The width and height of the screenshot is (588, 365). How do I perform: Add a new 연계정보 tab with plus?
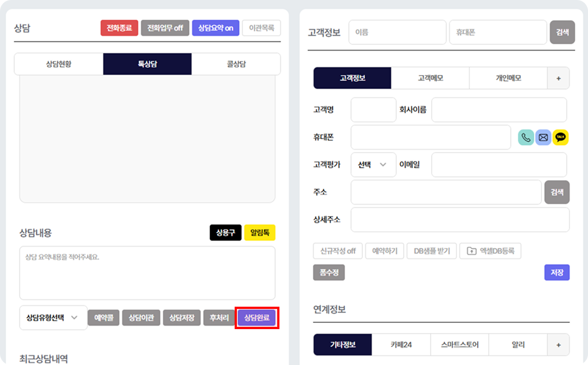pyautogui.click(x=558, y=345)
